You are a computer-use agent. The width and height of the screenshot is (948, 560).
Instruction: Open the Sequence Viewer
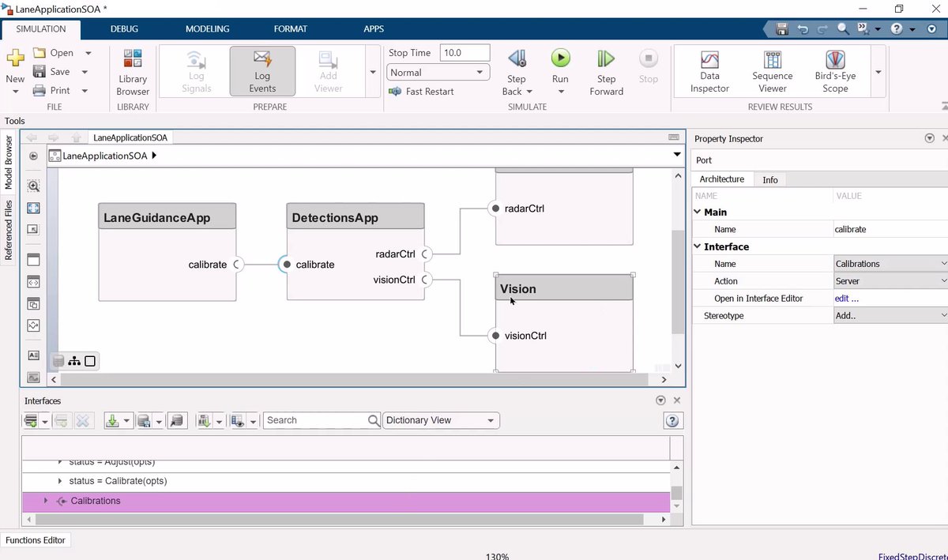click(772, 71)
